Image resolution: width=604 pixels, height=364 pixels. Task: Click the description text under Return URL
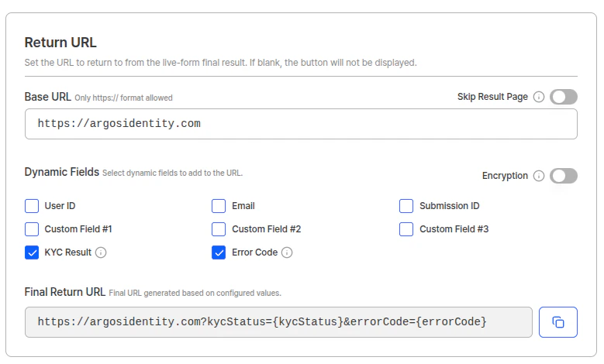(221, 63)
